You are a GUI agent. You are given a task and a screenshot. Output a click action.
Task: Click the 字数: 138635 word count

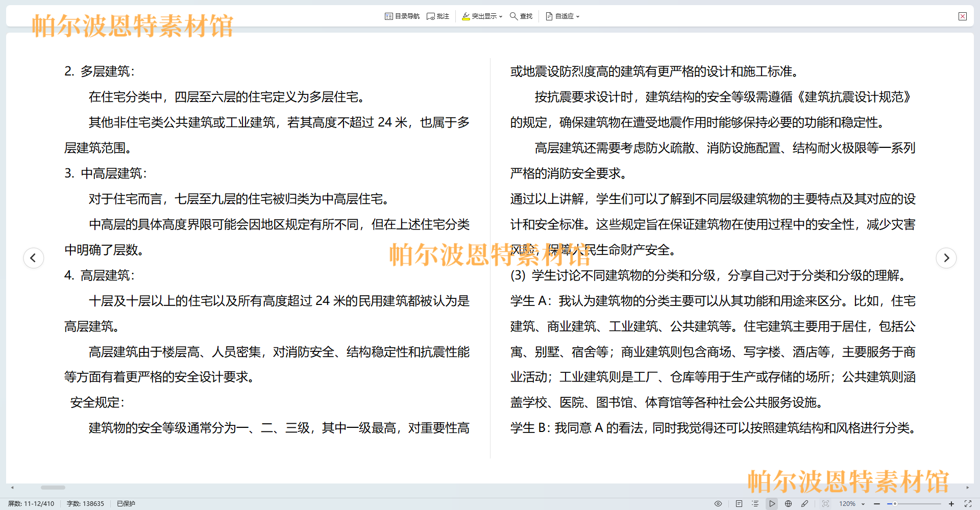85,503
